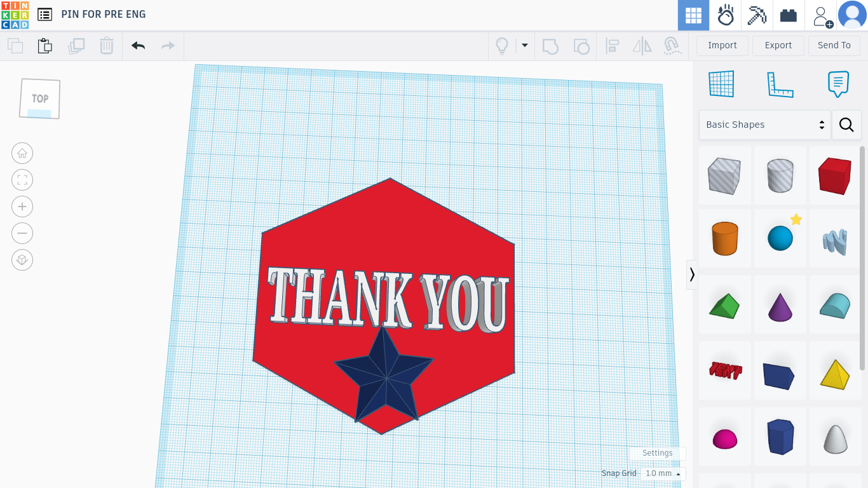
Task: Click the Export button
Action: [778, 45]
